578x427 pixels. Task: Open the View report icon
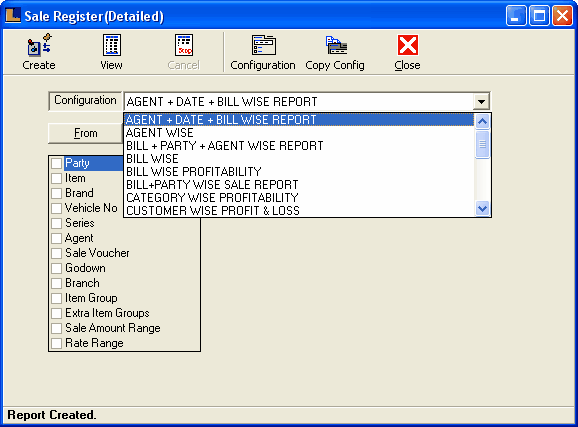point(111,45)
